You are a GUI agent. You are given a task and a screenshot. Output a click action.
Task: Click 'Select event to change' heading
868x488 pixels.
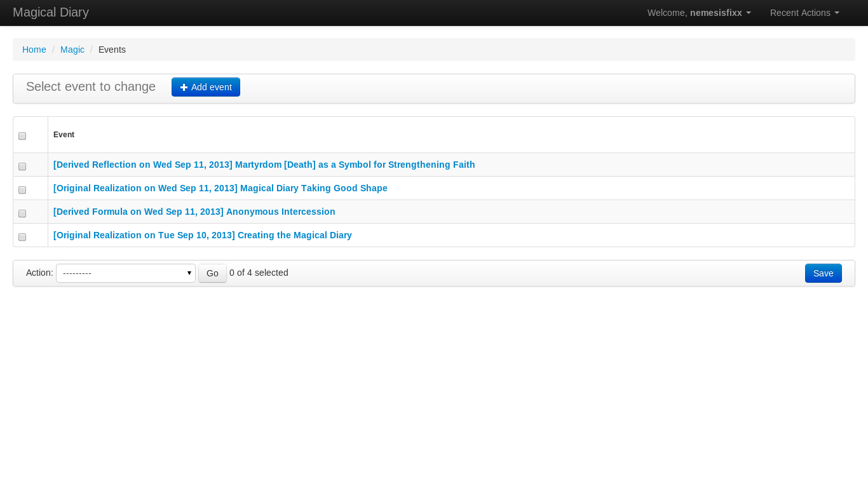91,86
